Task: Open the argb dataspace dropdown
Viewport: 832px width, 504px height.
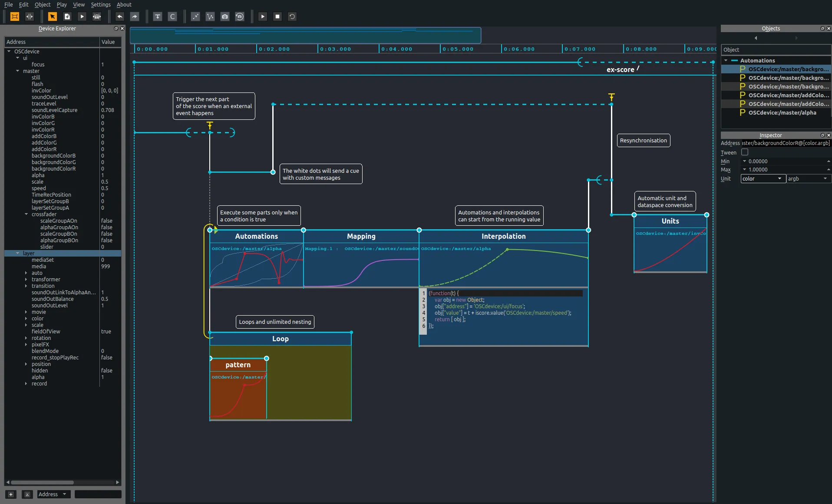Action: click(x=807, y=179)
